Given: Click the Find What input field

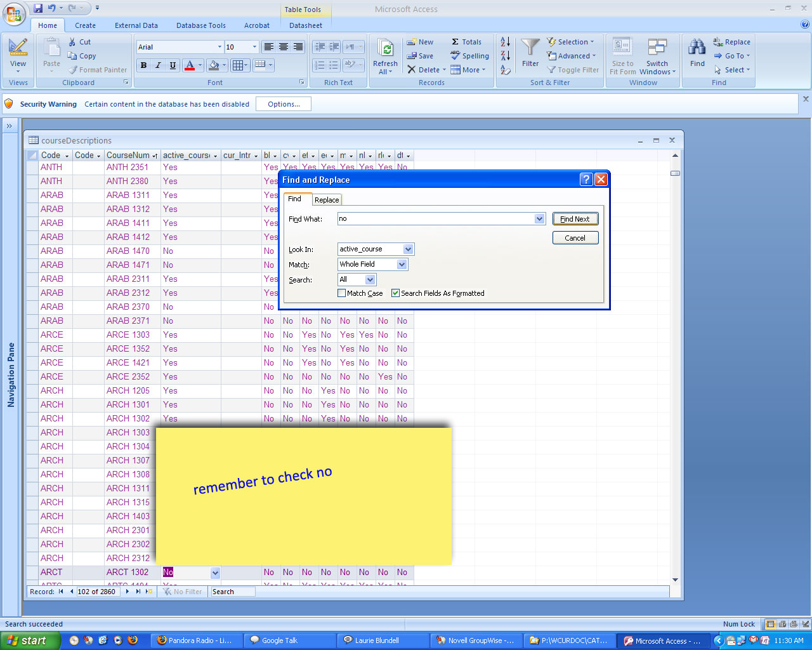Looking at the screenshot, I should click(x=436, y=219).
